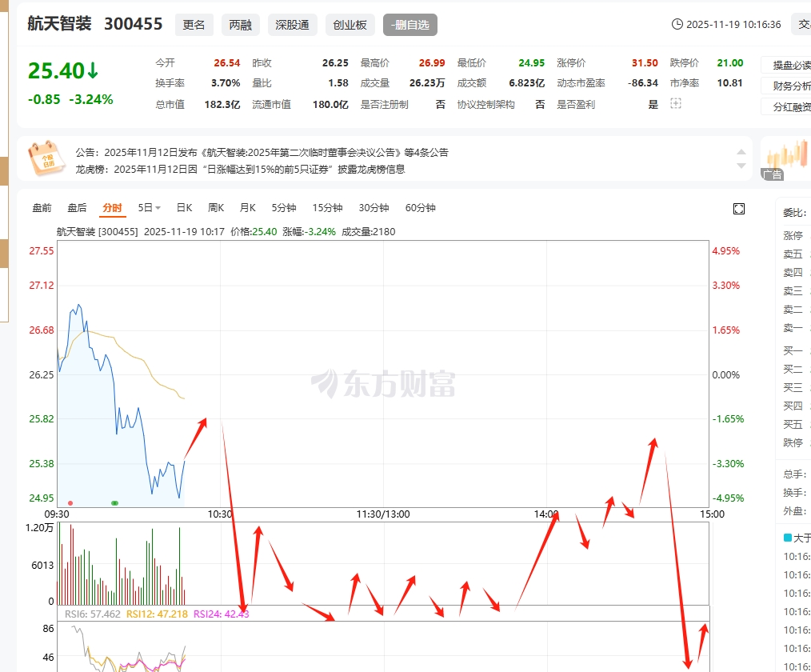Switch to the 日K chart tab
This screenshot has width=811, height=672.
pos(184,207)
